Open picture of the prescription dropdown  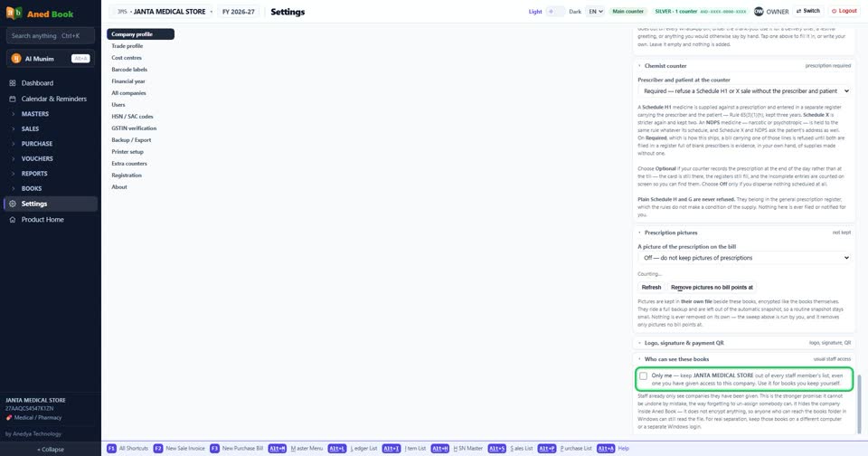(744, 258)
